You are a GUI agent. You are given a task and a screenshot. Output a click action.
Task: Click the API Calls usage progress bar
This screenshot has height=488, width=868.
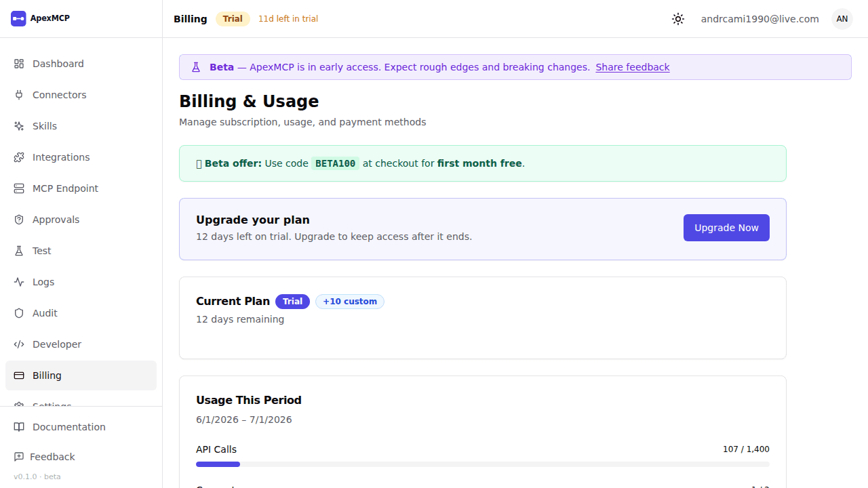(483, 464)
